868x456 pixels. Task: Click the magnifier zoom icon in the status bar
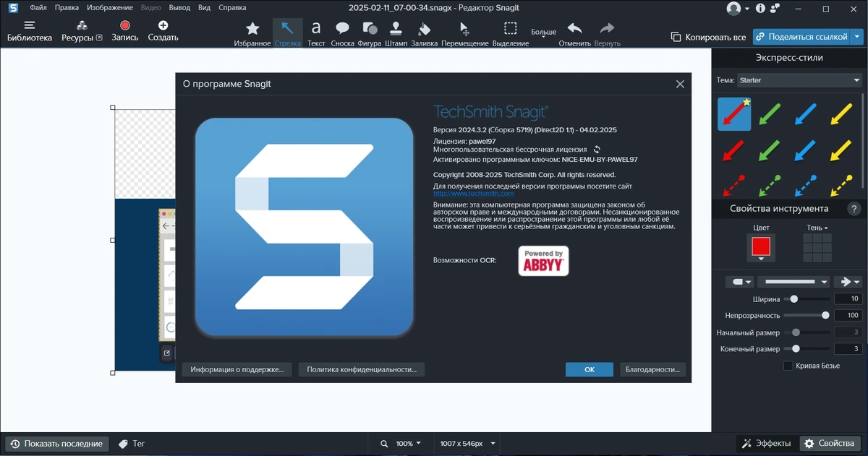[x=383, y=443]
